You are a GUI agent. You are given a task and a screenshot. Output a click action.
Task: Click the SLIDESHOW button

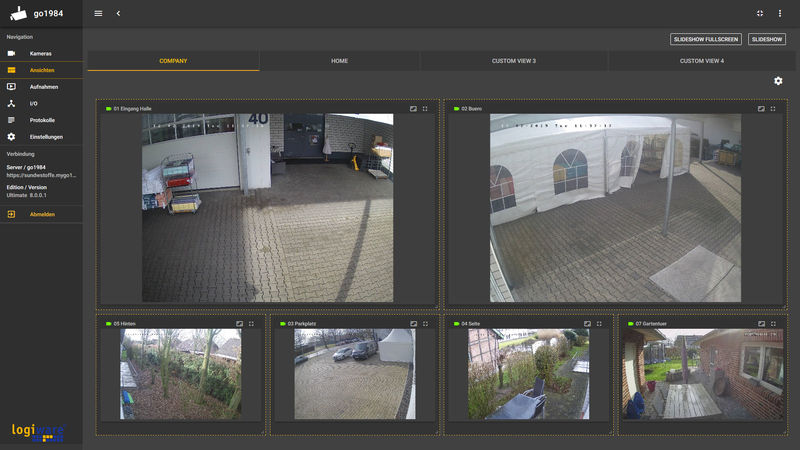point(767,39)
